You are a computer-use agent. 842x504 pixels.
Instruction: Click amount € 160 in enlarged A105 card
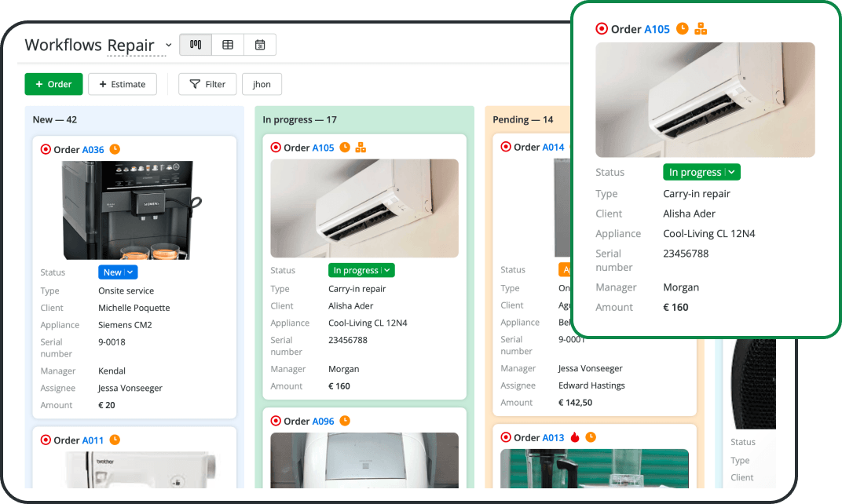[675, 307]
